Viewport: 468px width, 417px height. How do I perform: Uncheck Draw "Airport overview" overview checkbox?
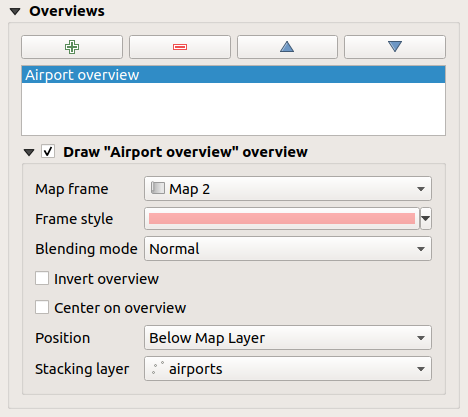[48, 152]
